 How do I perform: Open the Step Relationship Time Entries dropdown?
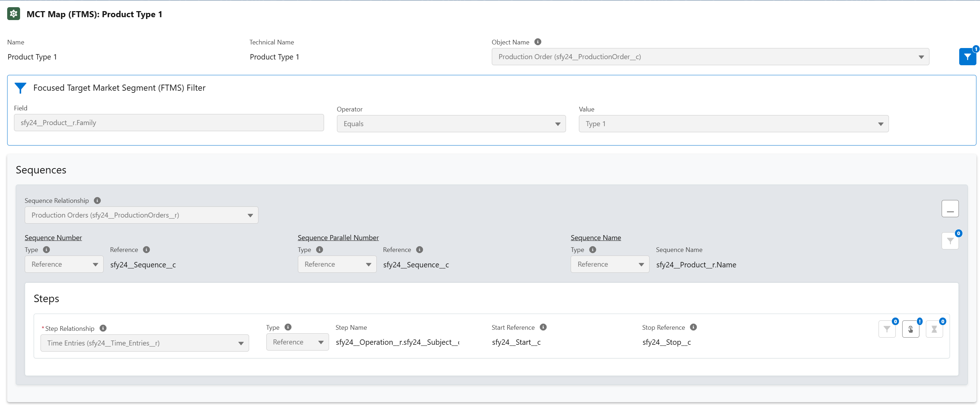(x=144, y=343)
